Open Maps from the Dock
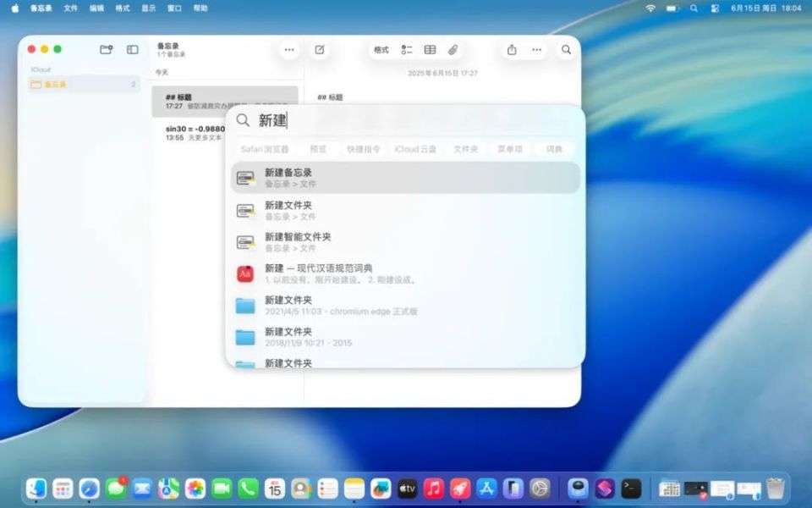Viewport: 812px width, 508px height. tap(169, 489)
